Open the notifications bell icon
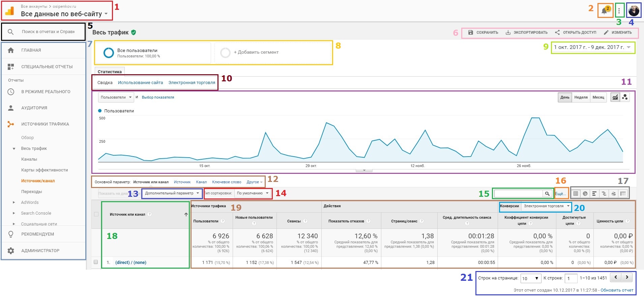The width and height of the screenshot is (644, 296). tap(605, 11)
